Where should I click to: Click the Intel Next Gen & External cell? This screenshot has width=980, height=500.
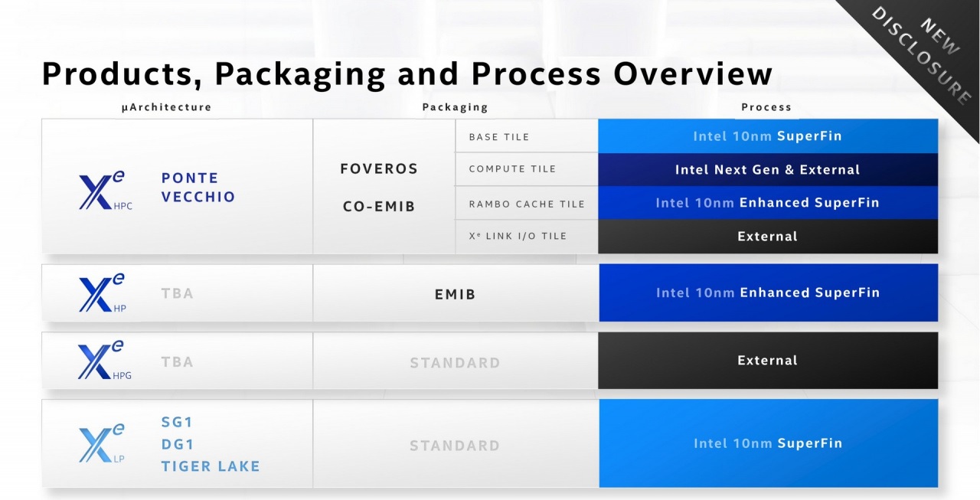767,170
